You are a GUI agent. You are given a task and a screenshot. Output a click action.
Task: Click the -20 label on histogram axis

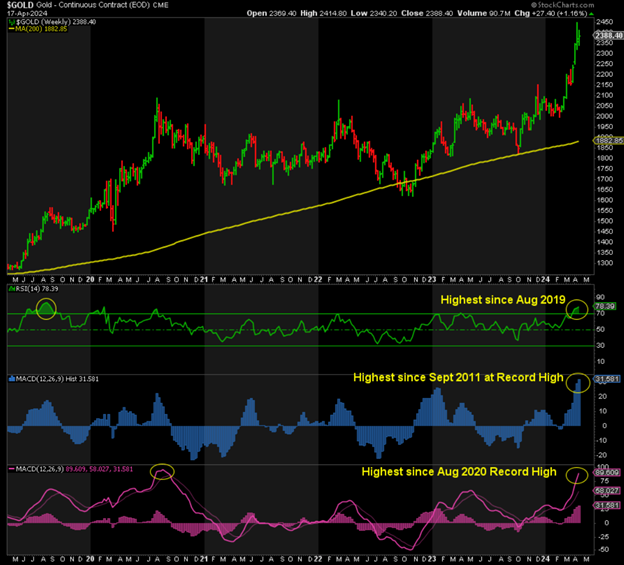601,455
